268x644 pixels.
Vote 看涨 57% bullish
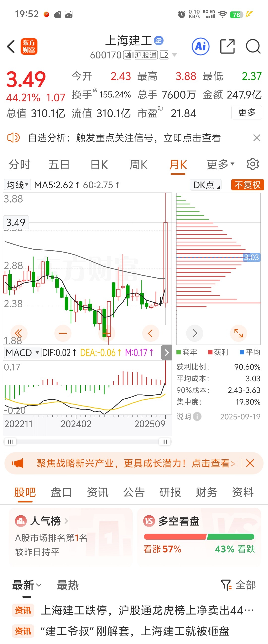tap(162, 549)
